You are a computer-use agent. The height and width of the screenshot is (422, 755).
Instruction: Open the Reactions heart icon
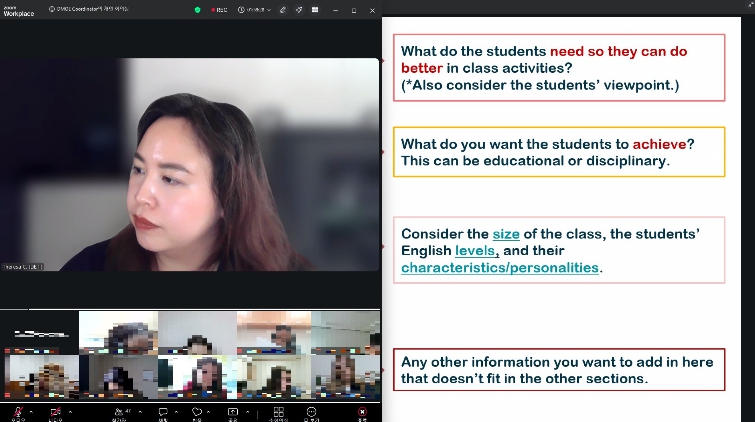click(x=197, y=411)
